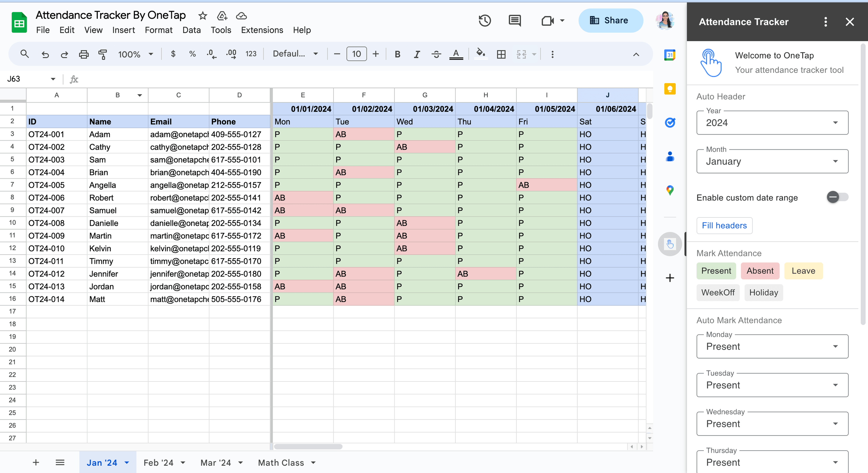Open the Extensions menu
The width and height of the screenshot is (868, 473).
(262, 30)
